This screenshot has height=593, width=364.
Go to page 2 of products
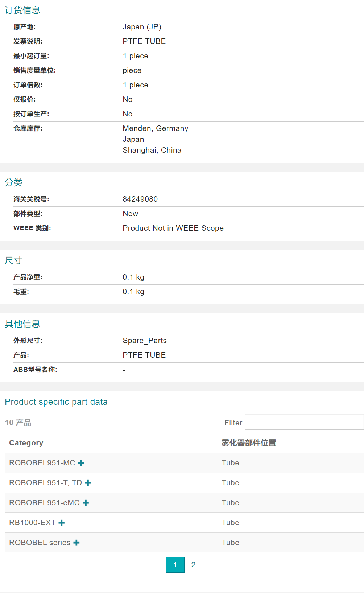(193, 565)
